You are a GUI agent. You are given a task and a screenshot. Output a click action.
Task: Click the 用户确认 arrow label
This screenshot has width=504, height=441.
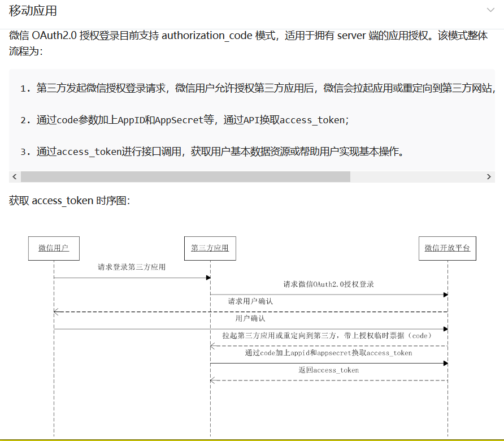pos(250,318)
